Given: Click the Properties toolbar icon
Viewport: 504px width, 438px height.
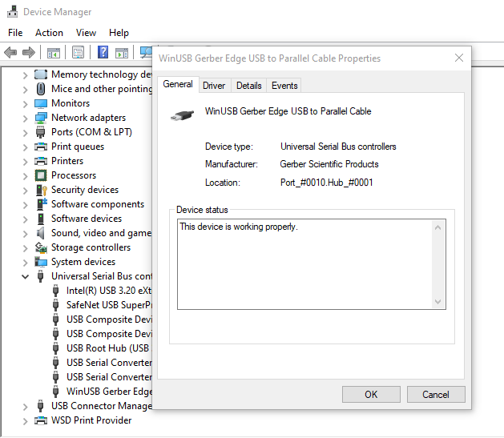Looking at the screenshot, I should 78,52.
